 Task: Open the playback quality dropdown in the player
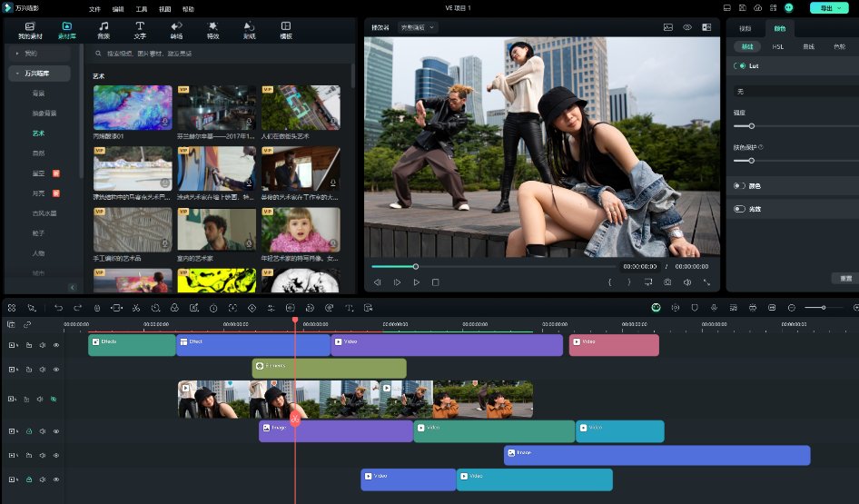click(x=418, y=27)
